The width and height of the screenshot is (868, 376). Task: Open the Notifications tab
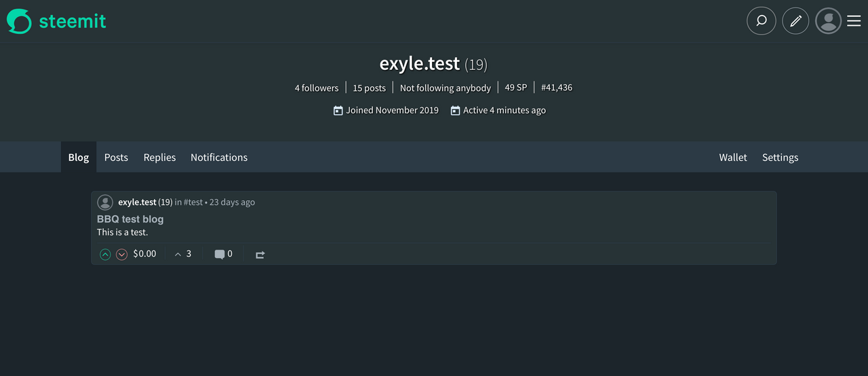point(219,157)
